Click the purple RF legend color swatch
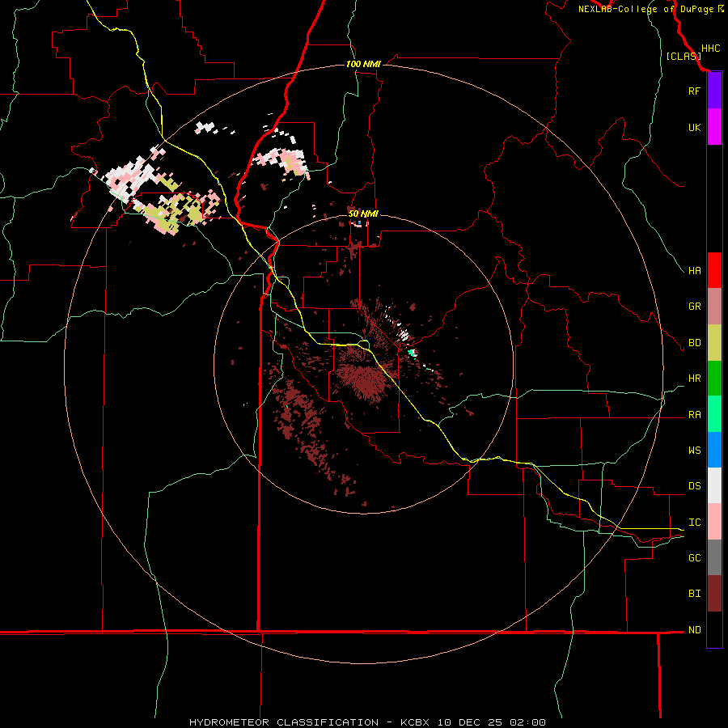Image resolution: width=728 pixels, height=728 pixels. pyautogui.click(x=714, y=91)
